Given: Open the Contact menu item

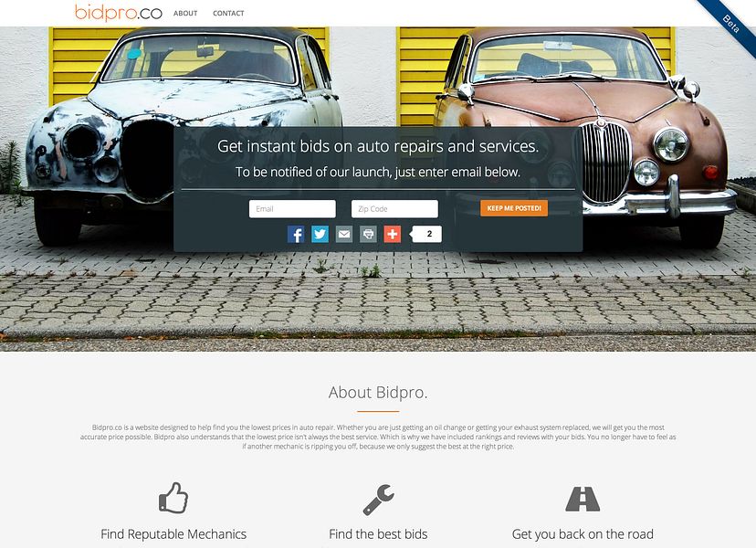Looking at the screenshot, I should tap(228, 14).
